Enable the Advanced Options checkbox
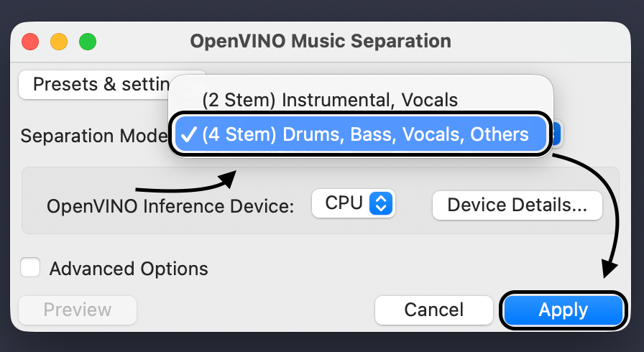This screenshot has width=644, height=352. pyautogui.click(x=30, y=268)
